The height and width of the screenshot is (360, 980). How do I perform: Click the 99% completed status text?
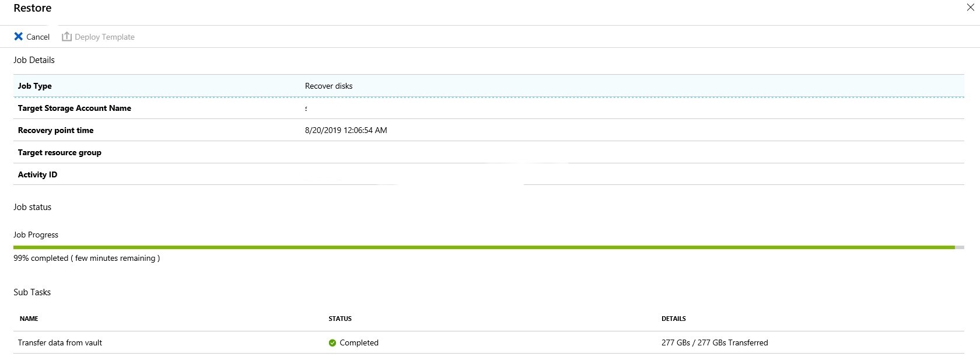coord(86,258)
